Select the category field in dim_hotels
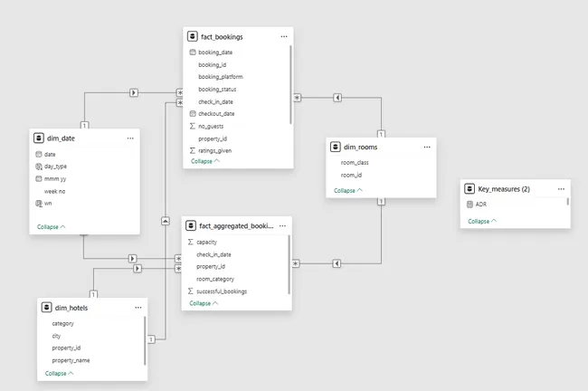Screen dimensions: 588x391 tap(63, 323)
